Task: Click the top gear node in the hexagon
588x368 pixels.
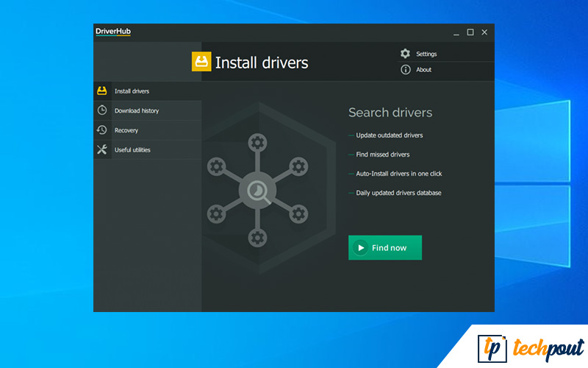Action: pos(257,142)
